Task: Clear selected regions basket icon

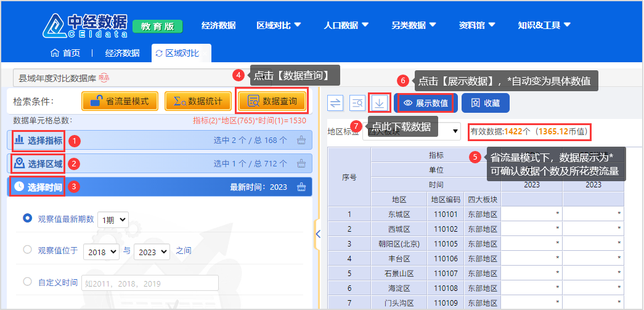Action: tap(301, 164)
